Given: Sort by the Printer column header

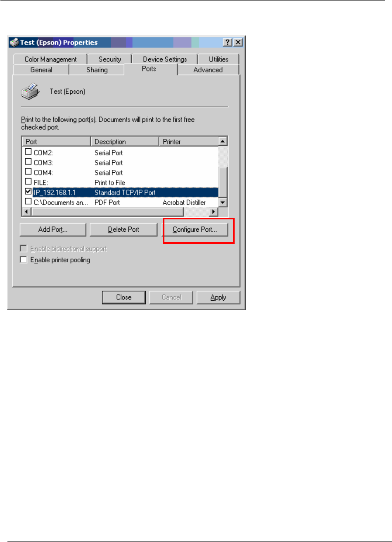Looking at the screenshot, I should pos(189,142).
